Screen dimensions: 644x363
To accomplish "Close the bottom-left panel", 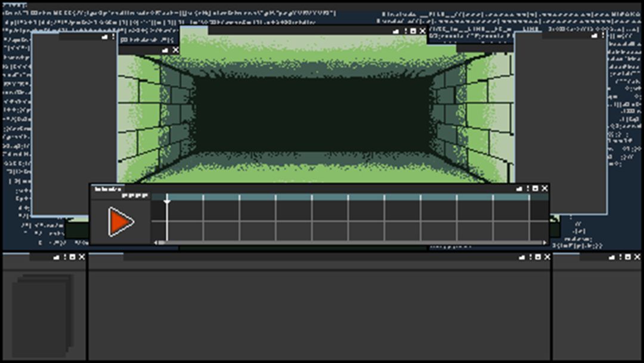I will click(x=82, y=257).
